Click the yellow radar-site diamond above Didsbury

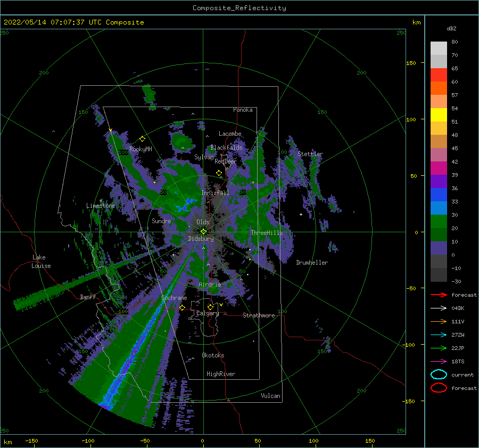coord(203,232)
